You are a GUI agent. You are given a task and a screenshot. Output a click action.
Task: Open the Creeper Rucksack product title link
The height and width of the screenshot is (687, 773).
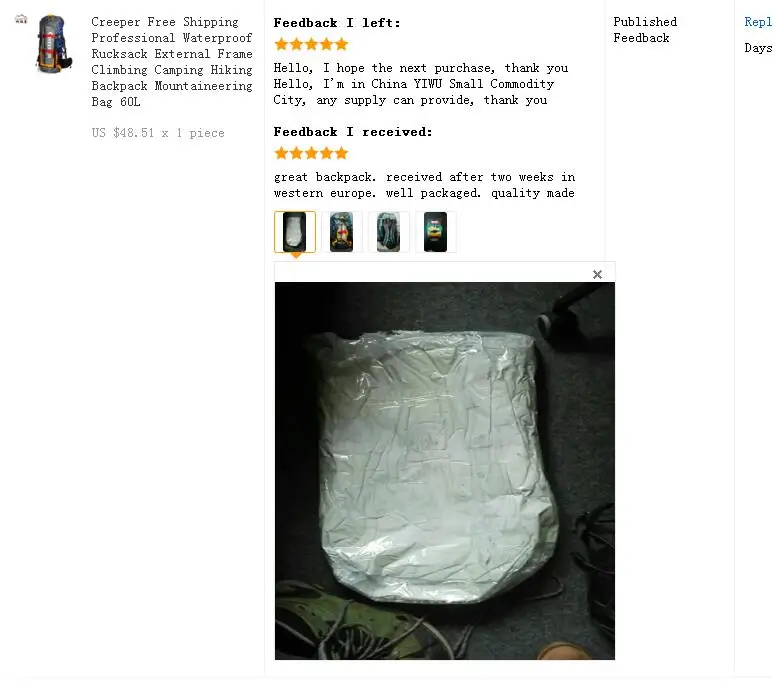[x=172, y=62]
